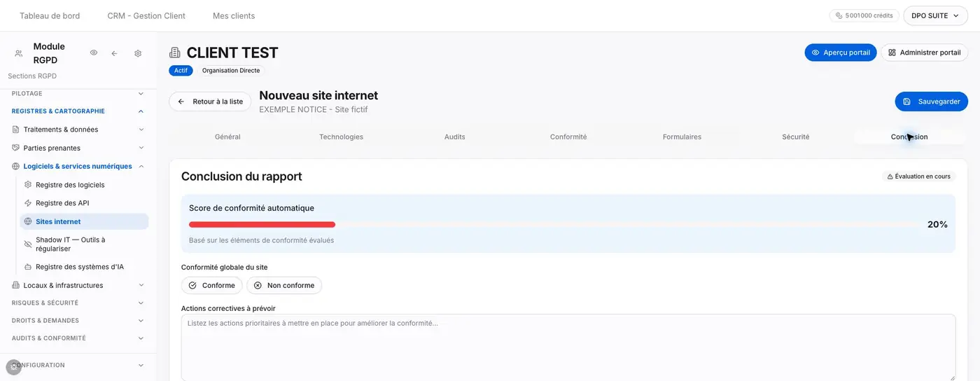
Task: Open module settings gear icon
Action: 138,53
